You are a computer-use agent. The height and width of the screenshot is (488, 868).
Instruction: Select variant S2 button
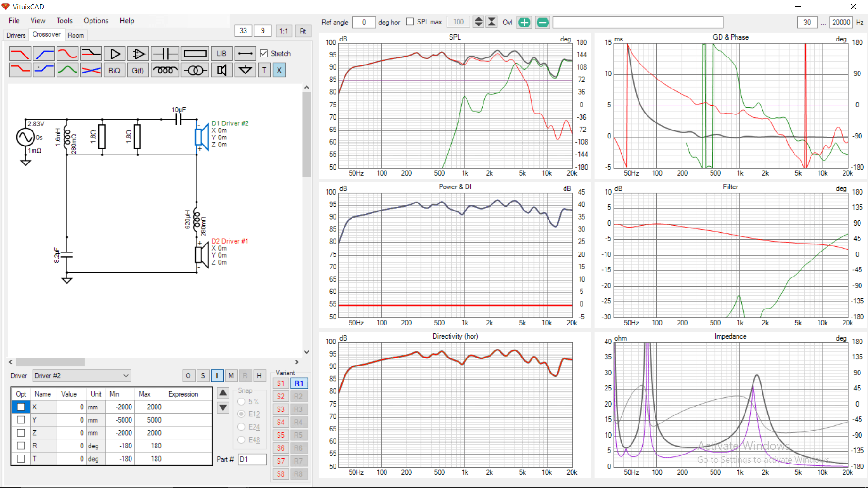pos(280,396)
